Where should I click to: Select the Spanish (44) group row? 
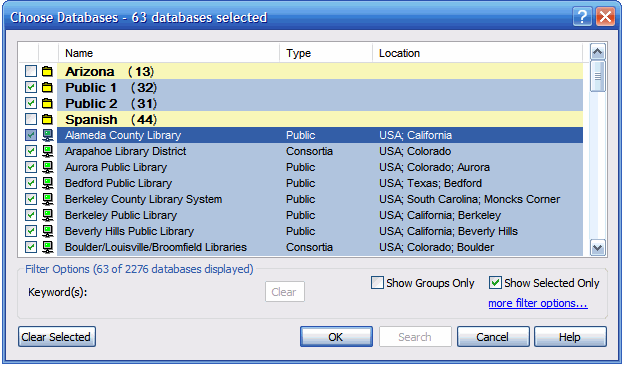pyautogui.click(x=320, y=119)
